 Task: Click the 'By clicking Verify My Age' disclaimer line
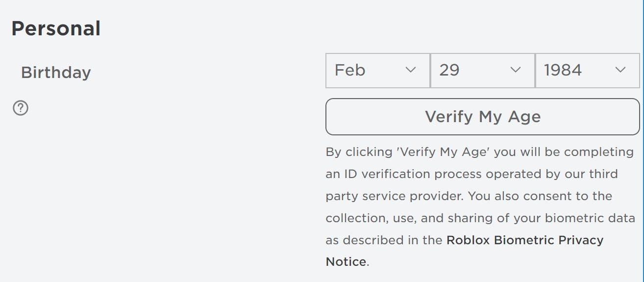[x=479, y=152]
